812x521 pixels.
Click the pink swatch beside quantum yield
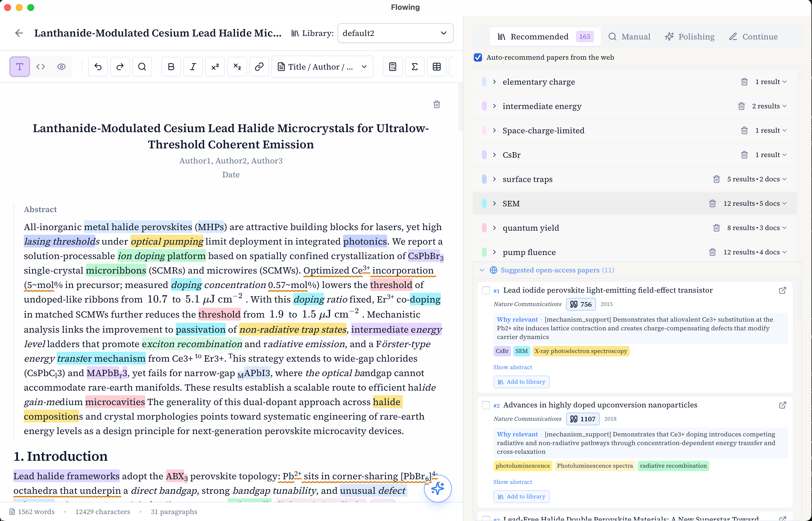(x=484, y=228)
